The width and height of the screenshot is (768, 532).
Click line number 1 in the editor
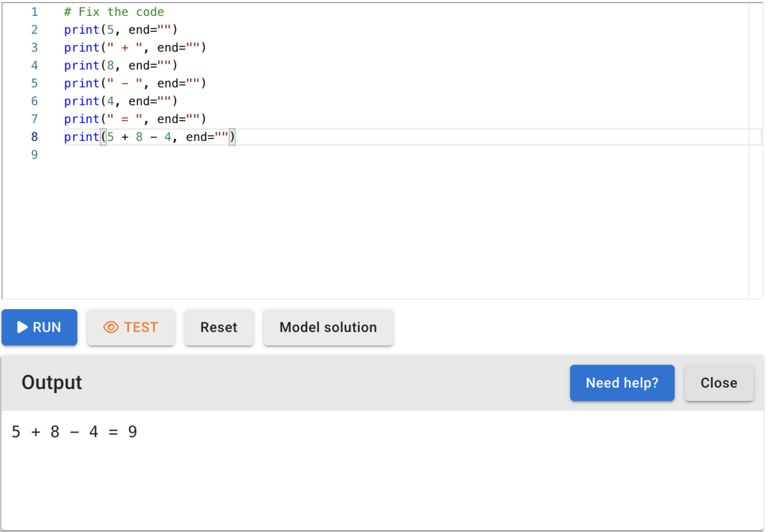coord(34,11)
